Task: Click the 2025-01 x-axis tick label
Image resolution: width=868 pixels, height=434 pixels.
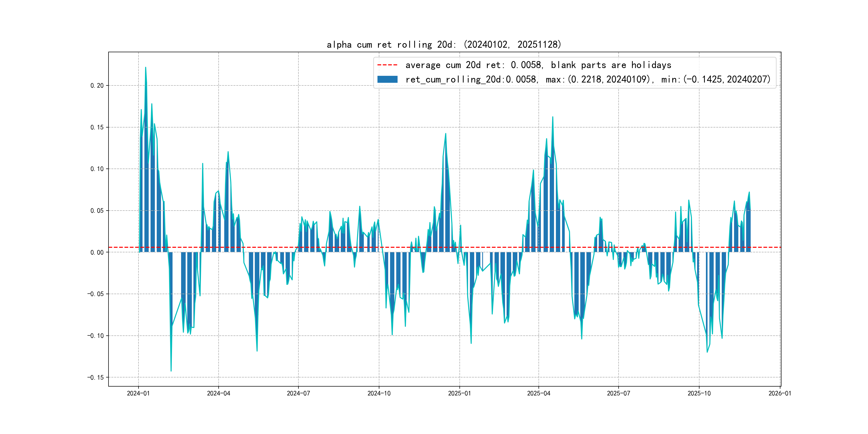Action: (x=459, y=393)
